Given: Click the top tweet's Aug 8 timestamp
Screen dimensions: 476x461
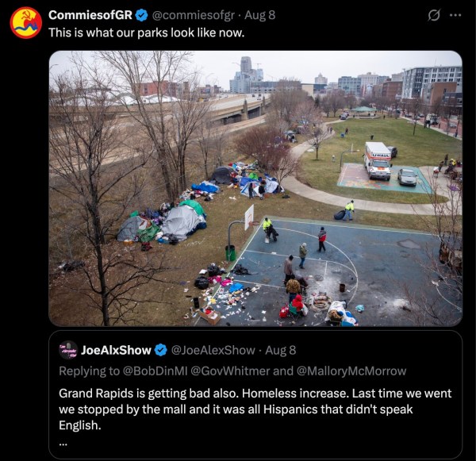Looking at the screenshot, I should pyautogui.click(x=260, y=15).
